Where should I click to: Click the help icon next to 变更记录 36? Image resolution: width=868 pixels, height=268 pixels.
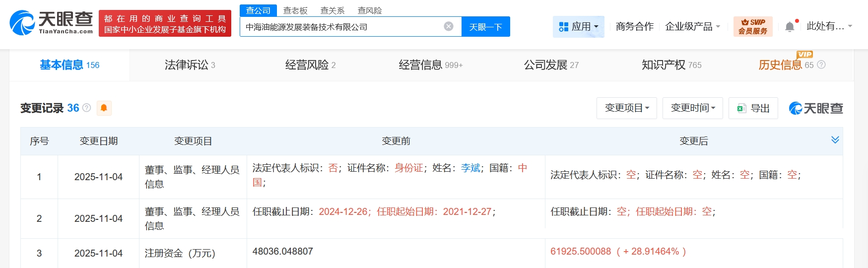coord(87,108)
